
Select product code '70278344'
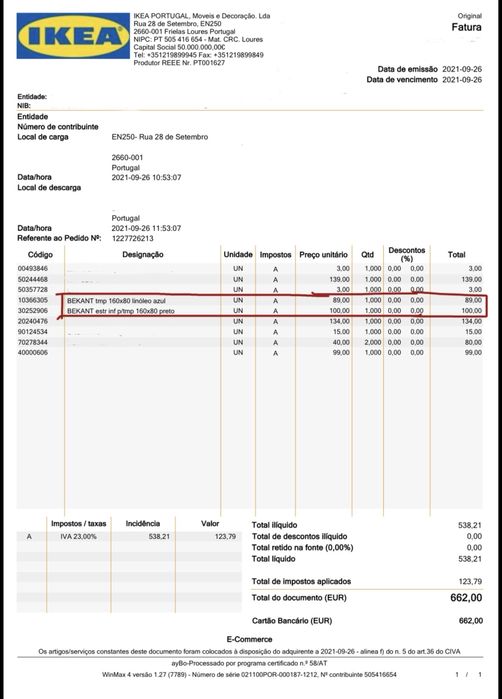click(x=33, y=342)
